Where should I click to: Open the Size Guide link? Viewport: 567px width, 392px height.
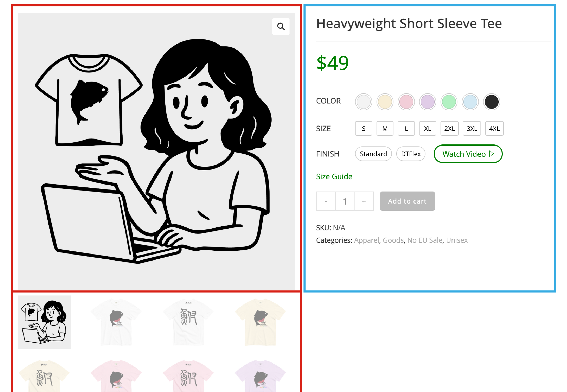tap(334, 176)
